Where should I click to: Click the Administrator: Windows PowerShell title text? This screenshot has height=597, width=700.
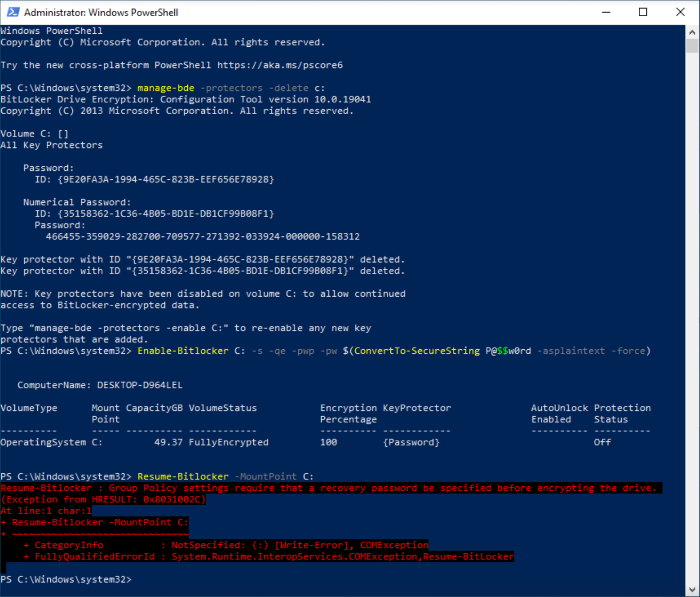click(101, 12)
